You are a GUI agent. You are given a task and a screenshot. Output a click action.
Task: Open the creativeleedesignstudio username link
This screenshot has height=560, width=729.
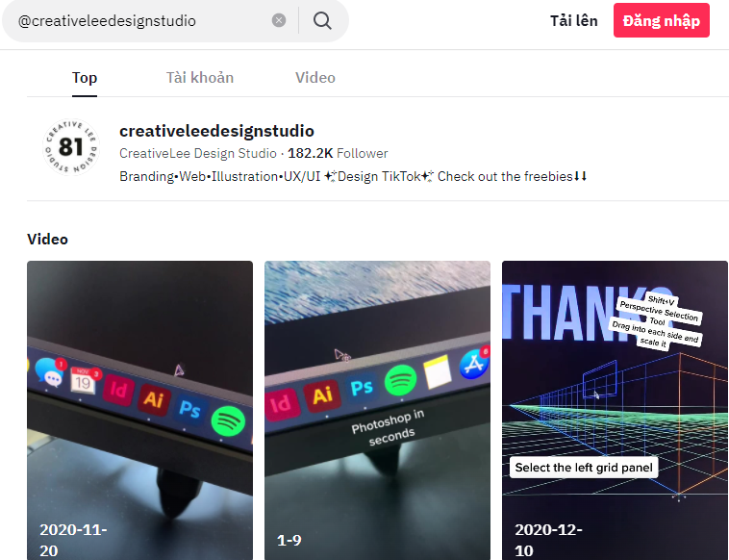(x=216, y=131)
